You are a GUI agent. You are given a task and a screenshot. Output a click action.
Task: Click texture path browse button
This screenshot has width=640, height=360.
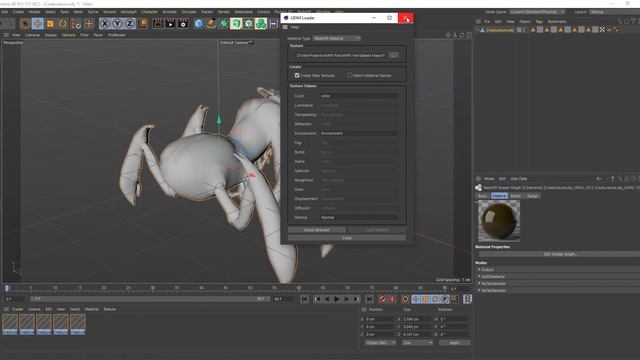pyautogui.click(x=393, y=55)
